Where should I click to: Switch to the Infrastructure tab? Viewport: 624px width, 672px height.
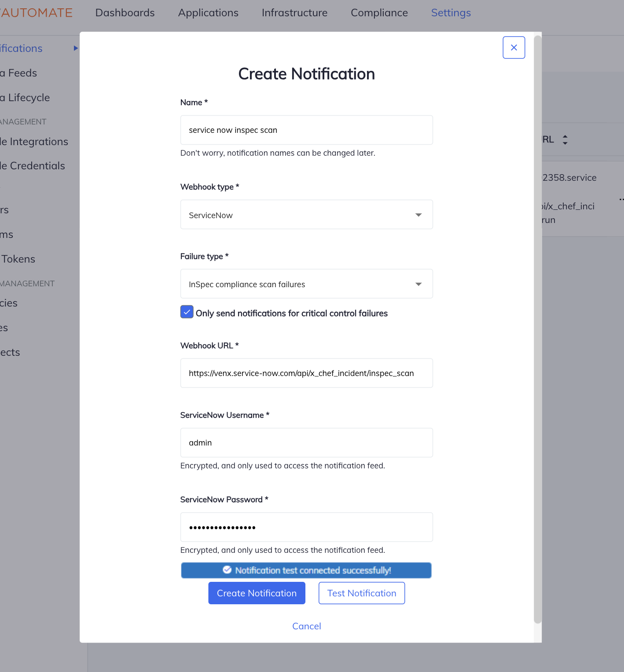(x=294, y=13)
